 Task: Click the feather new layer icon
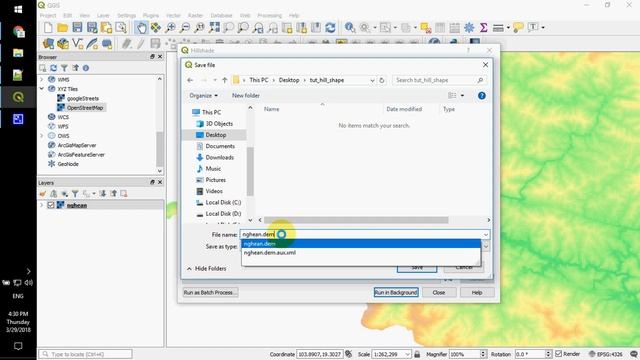tap(92, 43)
